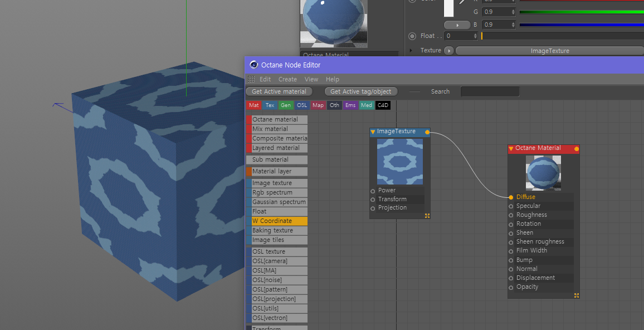This screenshot has height=330, width=644.
Task: Add a Mix material node from list
Action: point(277,129)
